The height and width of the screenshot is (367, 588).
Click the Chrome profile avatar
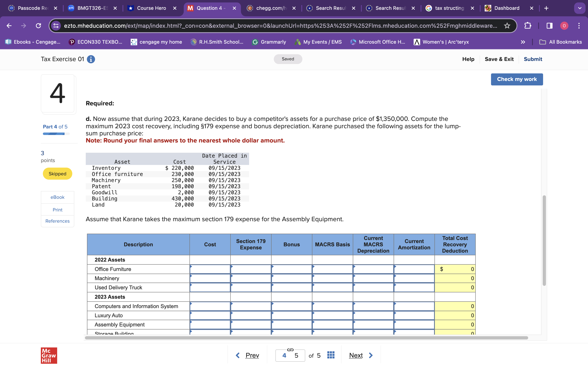click(x=564, y=26)
